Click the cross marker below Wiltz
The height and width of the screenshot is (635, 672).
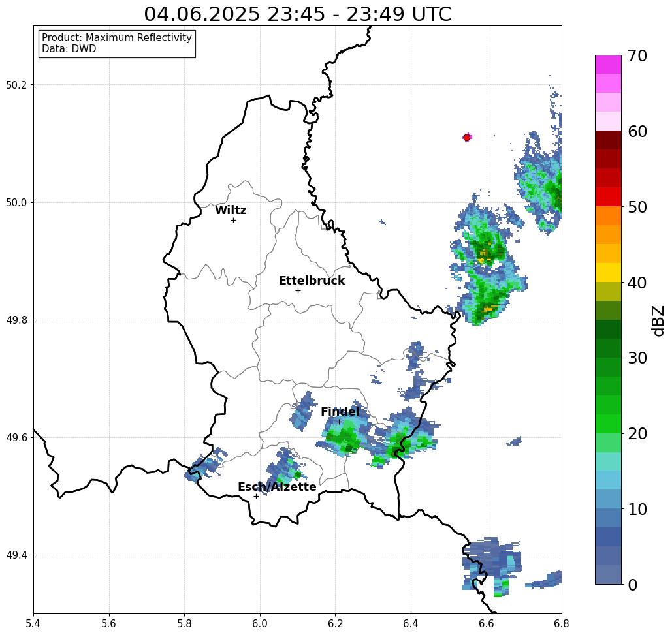pyautogui.click(x=234, y=221)
